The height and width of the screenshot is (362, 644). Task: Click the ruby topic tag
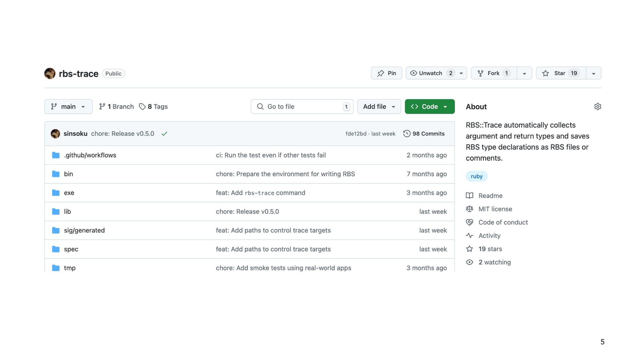click(x=476, y=176)
